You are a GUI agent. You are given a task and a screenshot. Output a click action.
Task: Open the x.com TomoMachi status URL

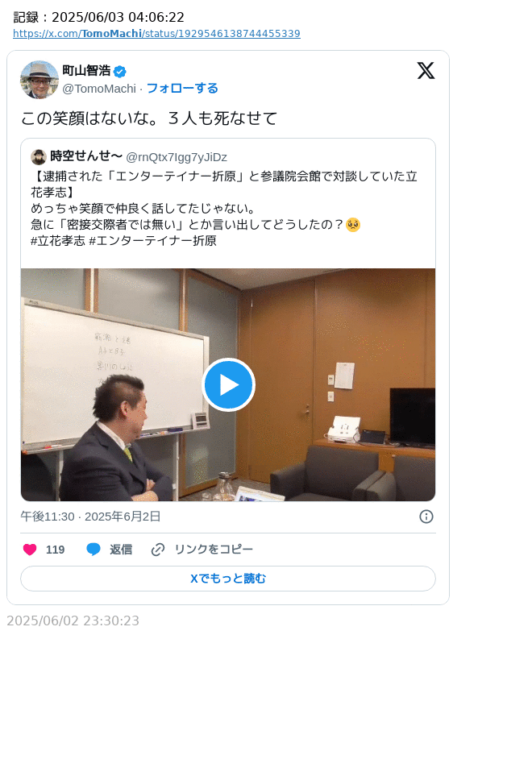click(156, 34)
